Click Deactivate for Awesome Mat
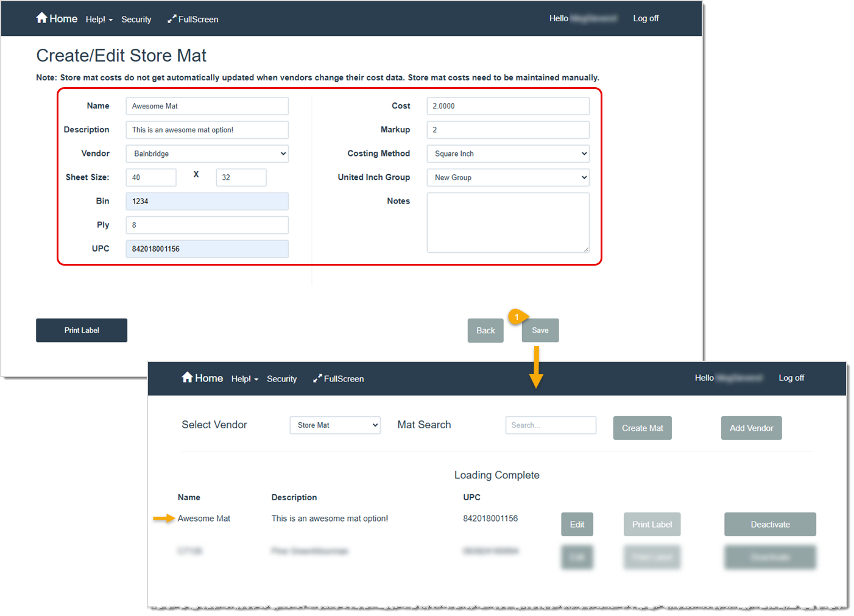The height and width of the screenshot is (616, 854). click(770, 524)
